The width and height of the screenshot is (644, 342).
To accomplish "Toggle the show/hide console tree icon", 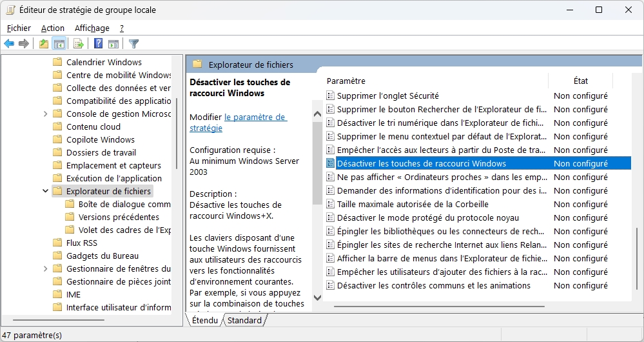I will point(59,43).
